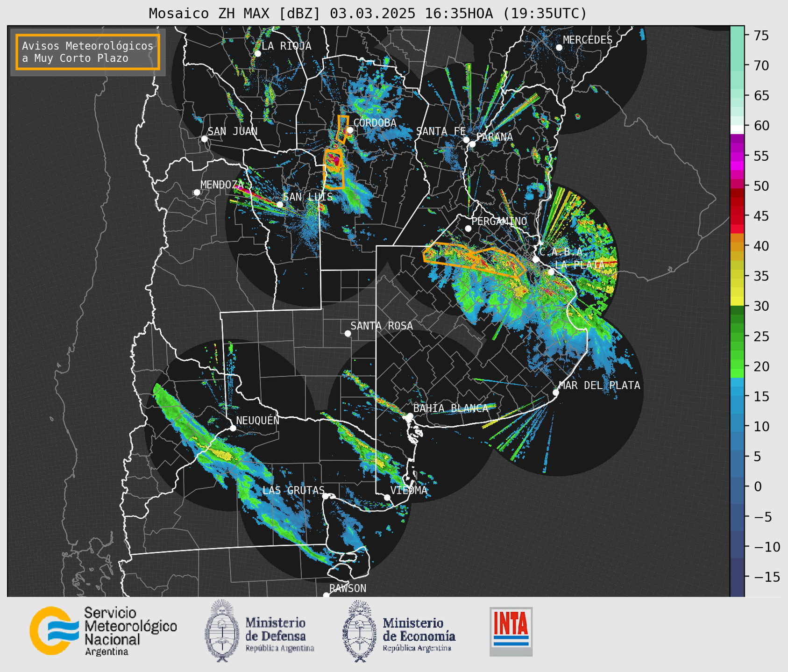Screen dimensions: 788x672
Task: Click the -15 dBZ label on color scale
Action: point(767,577)
